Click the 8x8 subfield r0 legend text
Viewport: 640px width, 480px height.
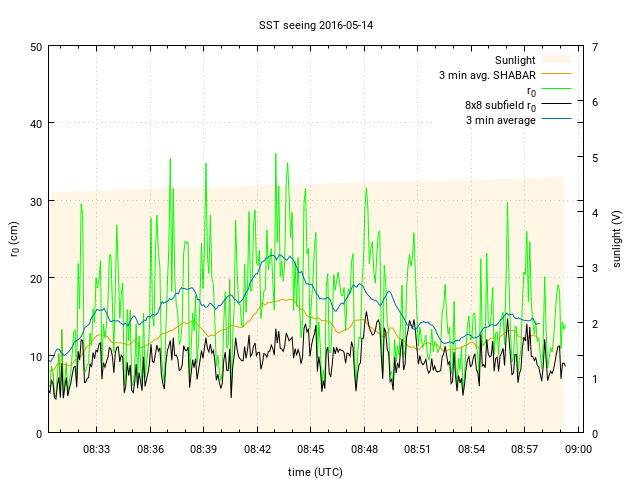[500, 105]
